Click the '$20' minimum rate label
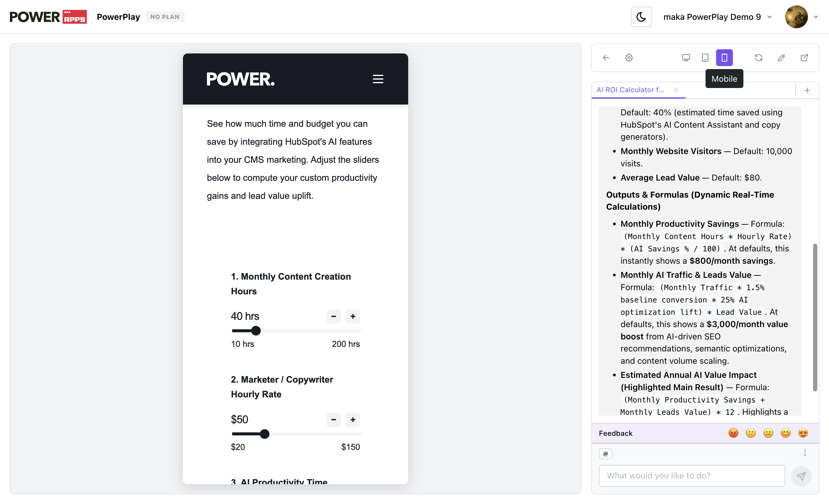This screenshot has width=829, height=504. [238, 447]
